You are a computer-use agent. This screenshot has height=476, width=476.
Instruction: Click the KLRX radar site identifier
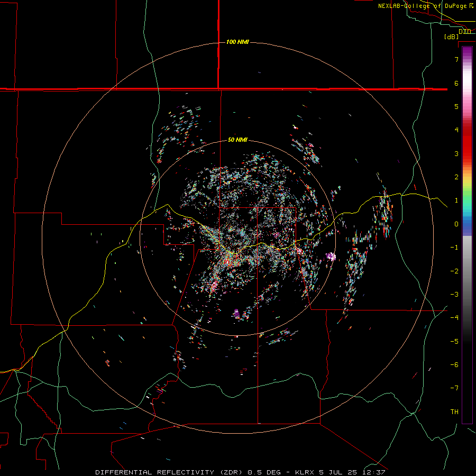click(305, 472)
